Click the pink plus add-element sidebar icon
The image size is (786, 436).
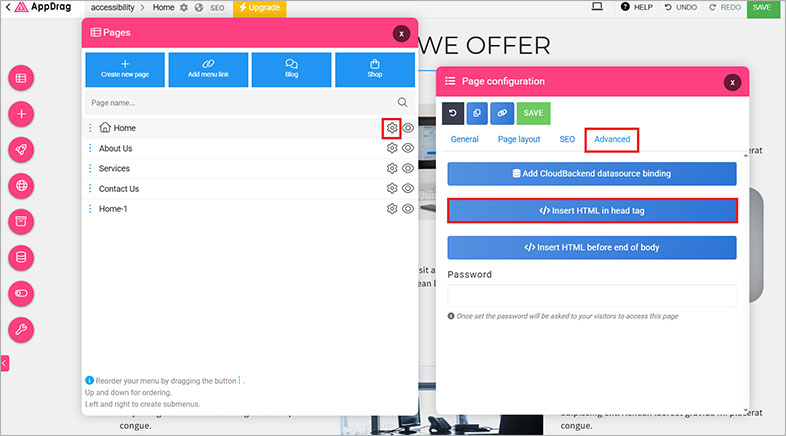22,114
